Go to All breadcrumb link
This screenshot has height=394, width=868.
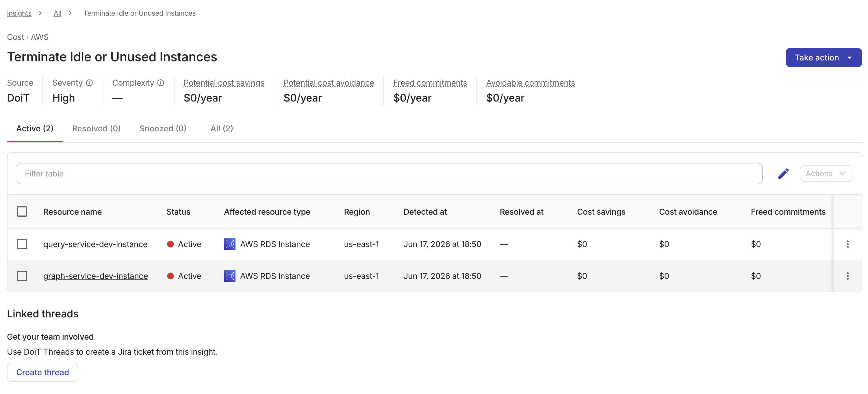[x=57, y=13]
